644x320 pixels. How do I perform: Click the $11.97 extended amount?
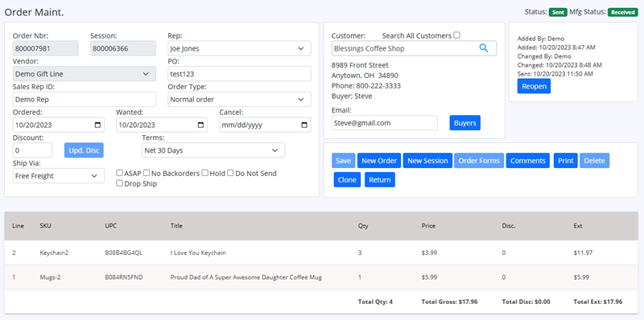click(x=583, y=252)
